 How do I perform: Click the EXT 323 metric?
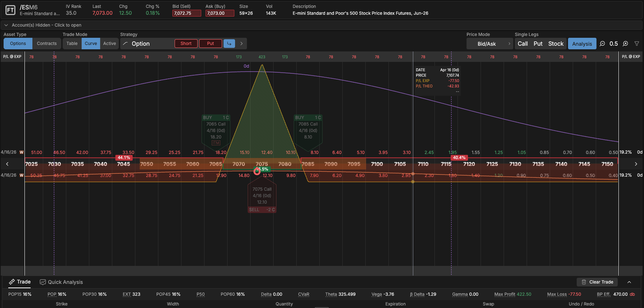[x=131, y=294]
